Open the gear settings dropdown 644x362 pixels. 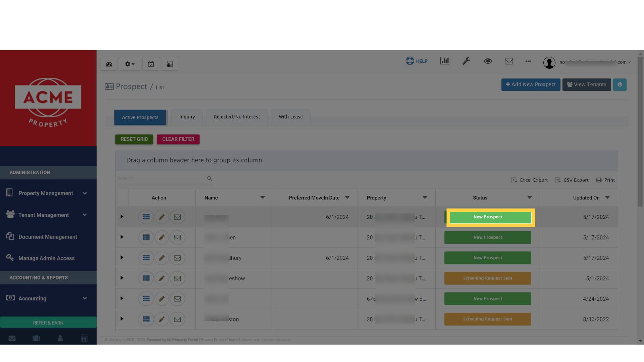[x=129, y=64]
